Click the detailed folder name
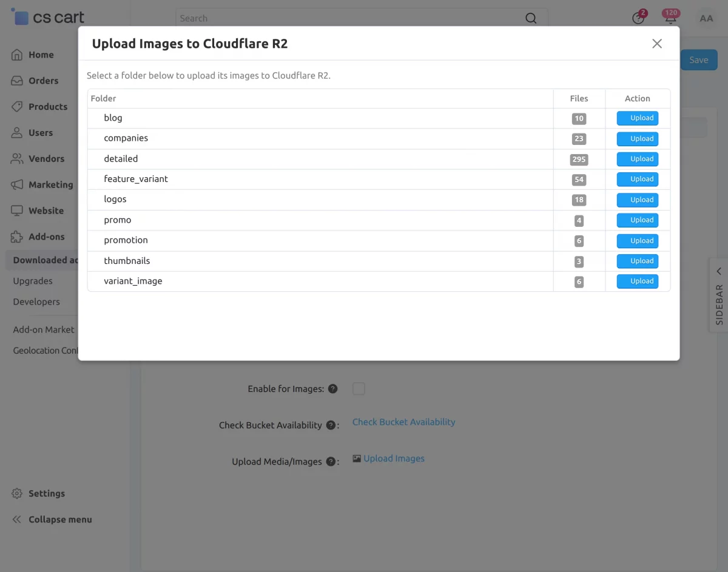This screenshot has width=728, height=572. click(x=121, y=159)
